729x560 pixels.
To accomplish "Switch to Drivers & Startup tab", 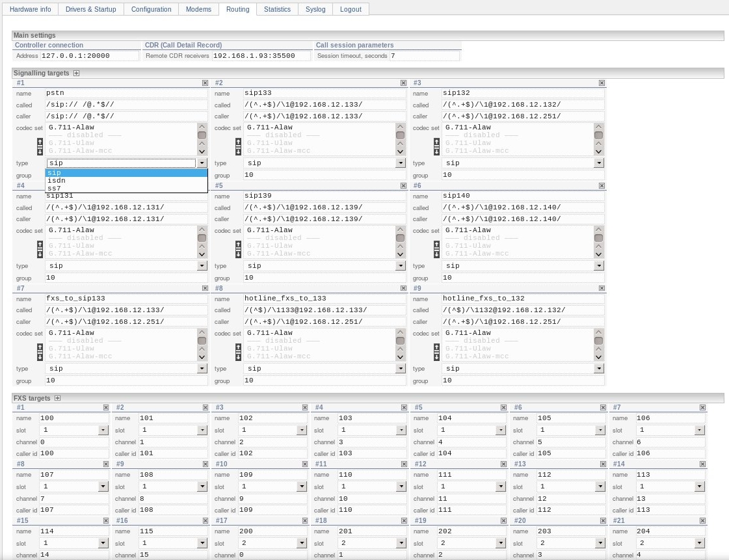I will pos(90,9).
